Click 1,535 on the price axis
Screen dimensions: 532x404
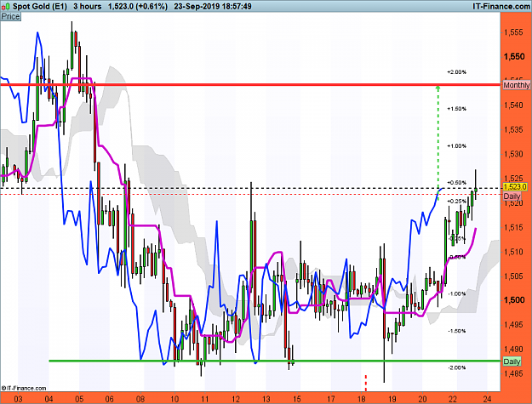point(514,130)
